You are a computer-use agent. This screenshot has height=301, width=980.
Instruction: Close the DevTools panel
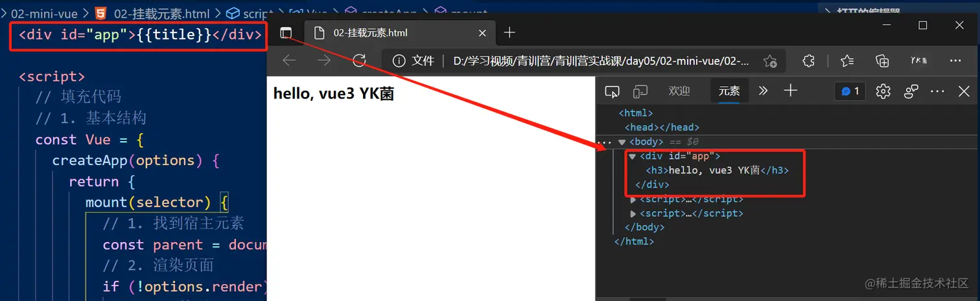click(964, 91)
